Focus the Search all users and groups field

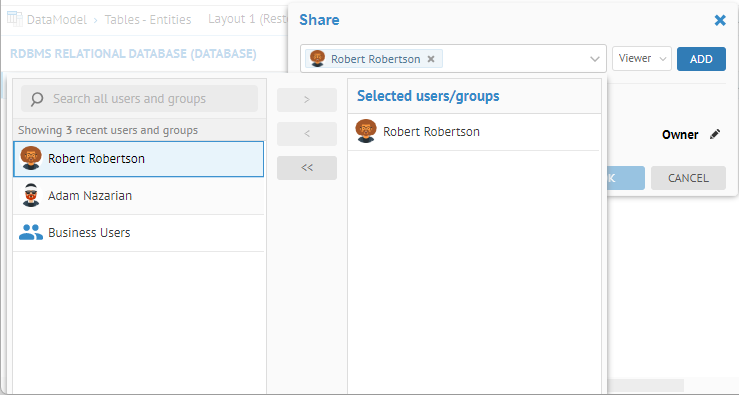click(x=140, y=99)
